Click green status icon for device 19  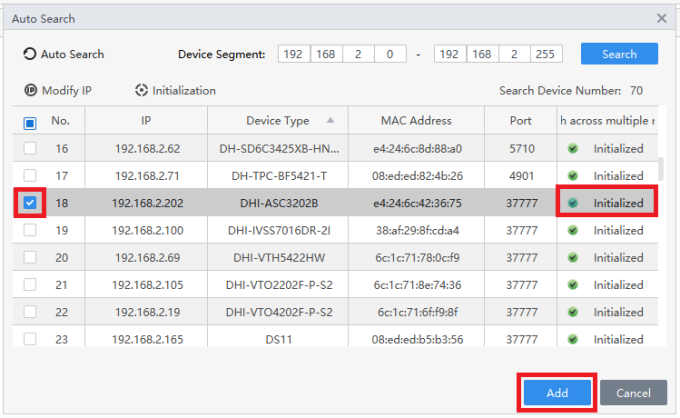click(572, 230)
